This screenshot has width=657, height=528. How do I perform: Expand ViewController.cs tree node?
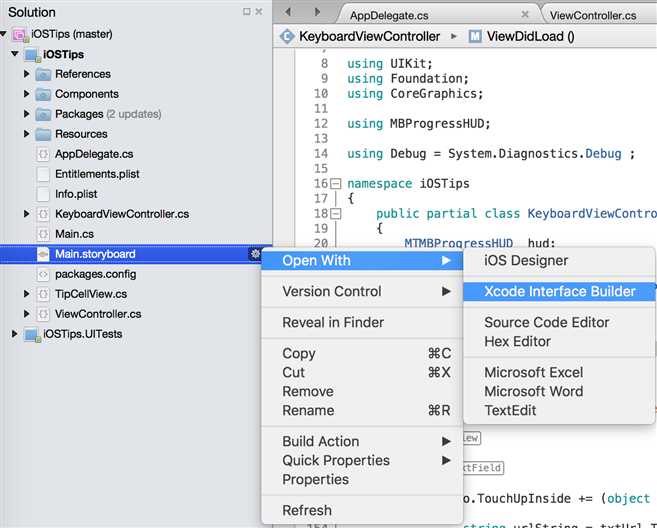click(26, 313)
